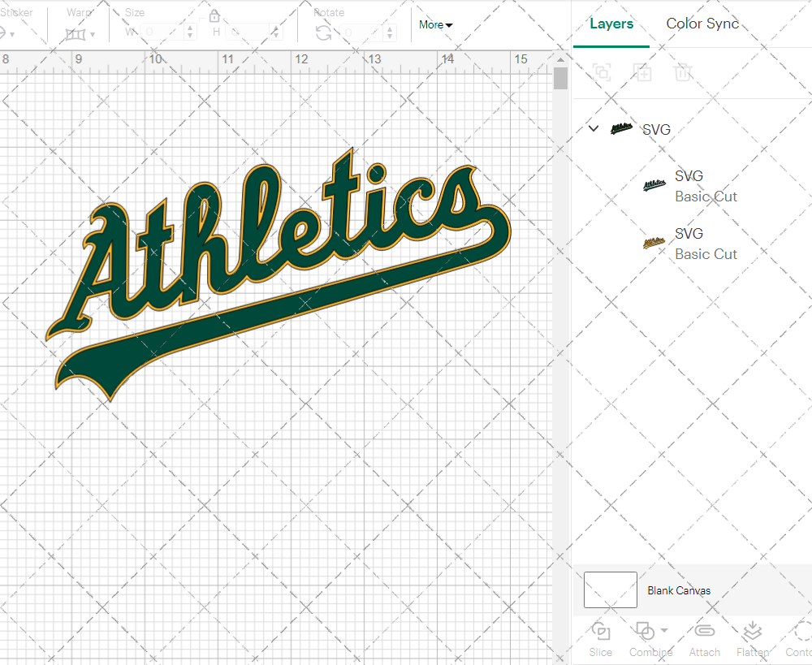Image resolution: width=812 pixels, height=665 pixels.
Task: Switch to the Color Sync tab
Action: pyautogui.click(x=702, y=24)
